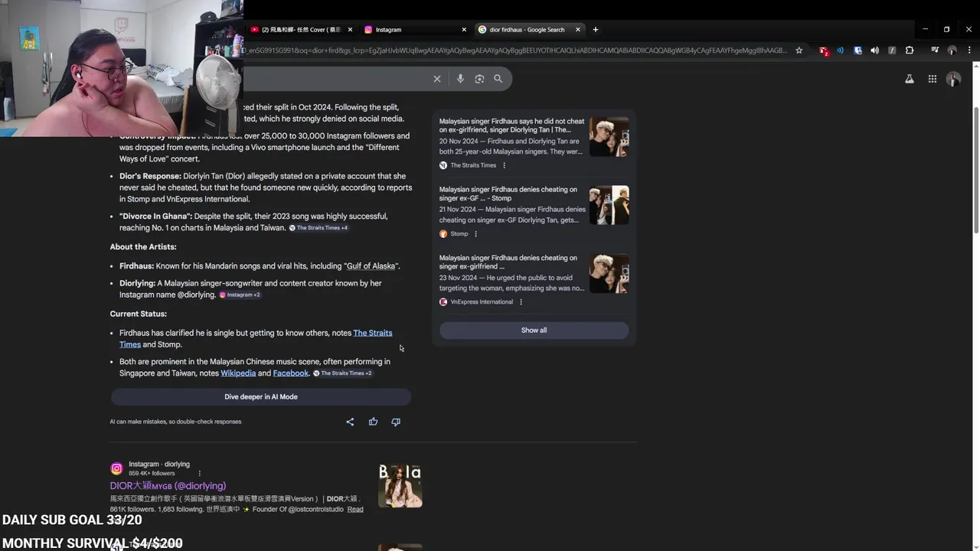Expand The Straits Times +2 sources chip
The image size is (980, 551).
pyautogui.click(x=342, y=373)
